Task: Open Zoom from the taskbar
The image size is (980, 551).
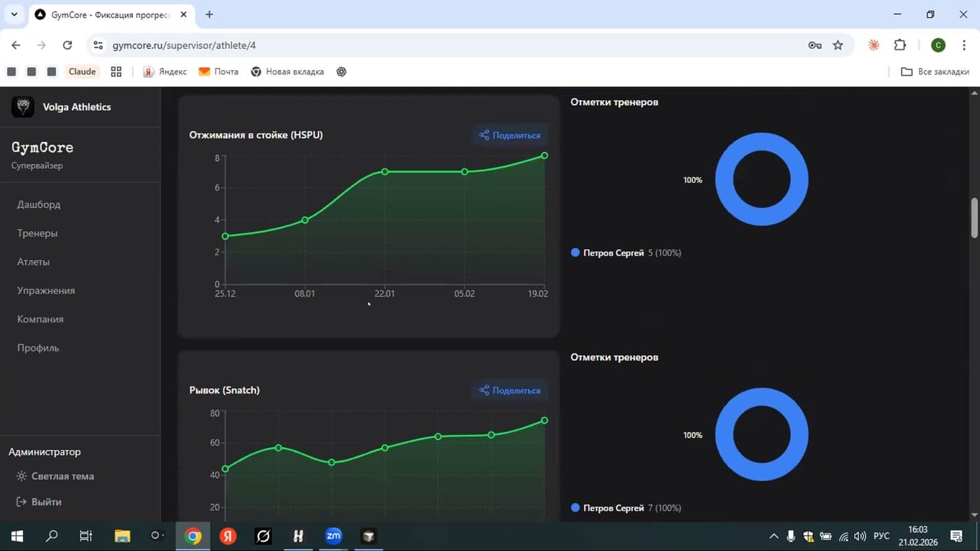Action: pyautogui.click(x=333, y=536)
